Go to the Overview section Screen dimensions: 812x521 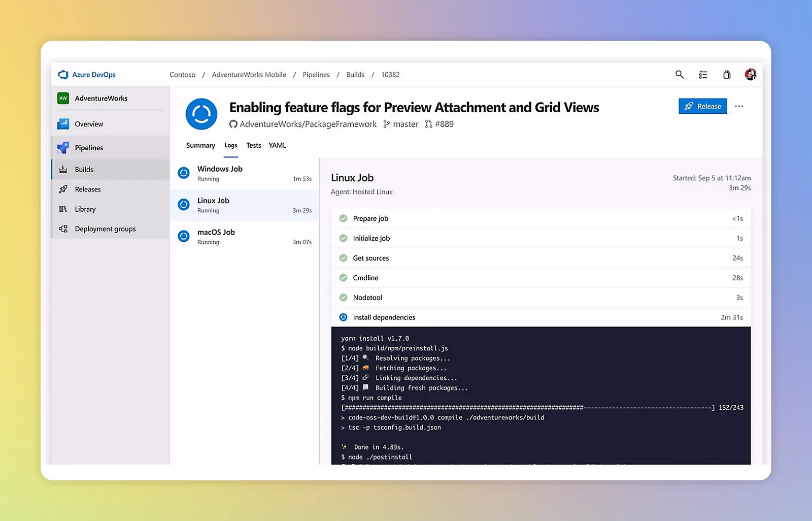(89, 124)
